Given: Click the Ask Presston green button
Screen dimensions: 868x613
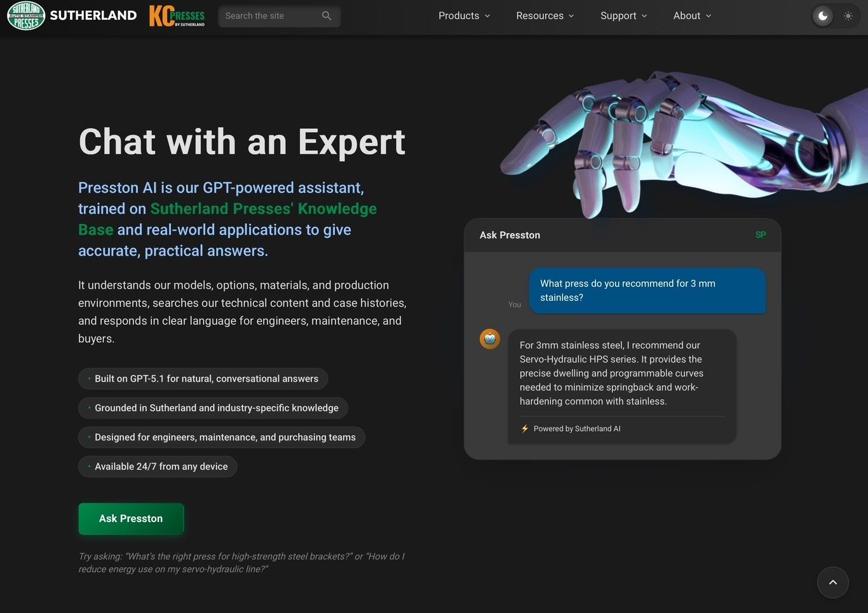Looking at the screenshot, I should point(131,519).
